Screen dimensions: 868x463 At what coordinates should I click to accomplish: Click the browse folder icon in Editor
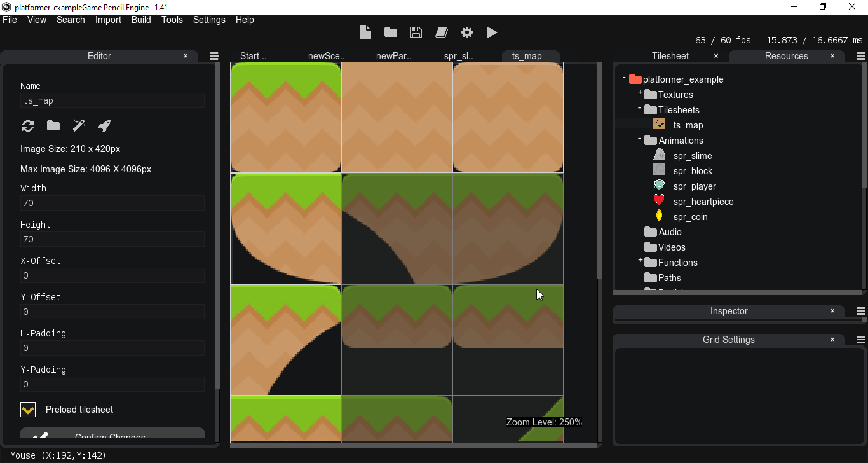pyautogui.click(x=53, y=126)
